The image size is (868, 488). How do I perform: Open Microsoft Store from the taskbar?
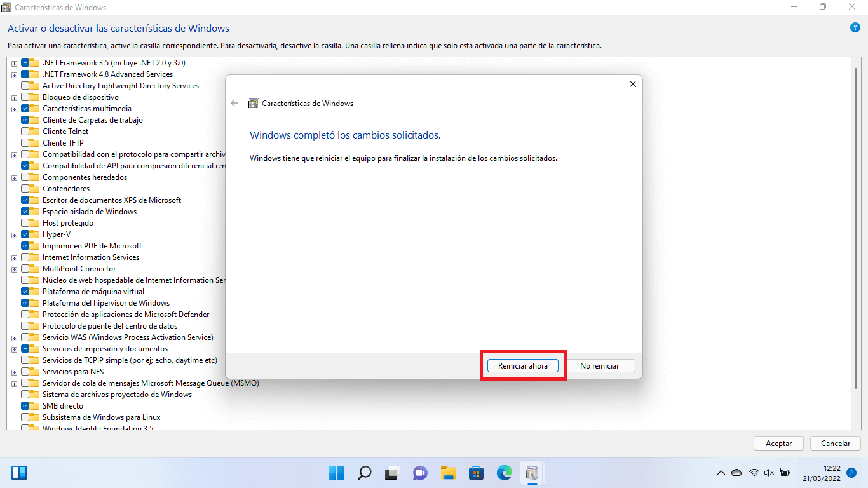(477, 473)
